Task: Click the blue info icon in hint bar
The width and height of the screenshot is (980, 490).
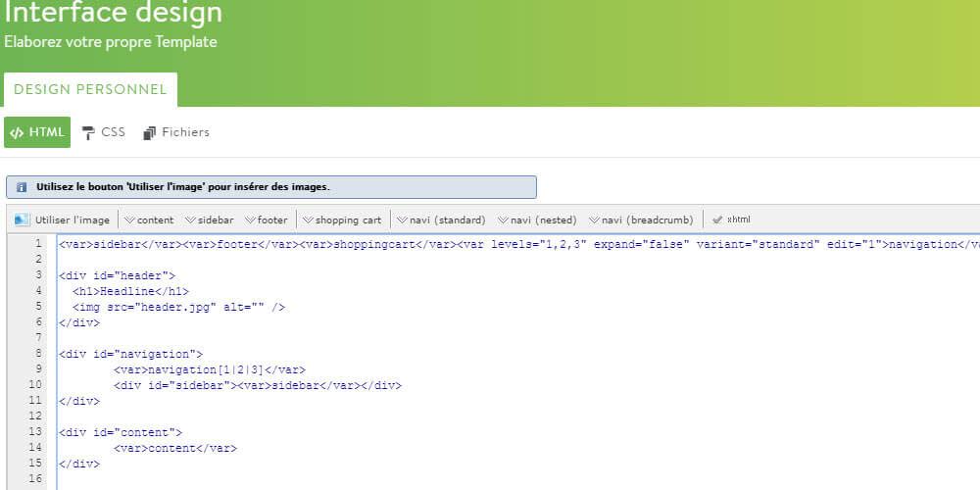Action: 22,187
